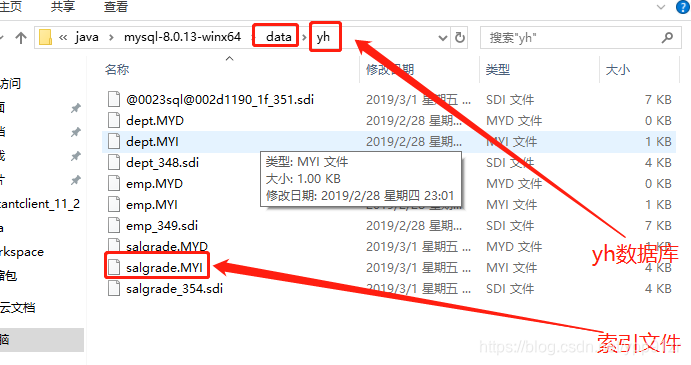Viewport: 691px width, 365px height.
Task: Click the yh breadcrumb segment
Action: (323, 37)
